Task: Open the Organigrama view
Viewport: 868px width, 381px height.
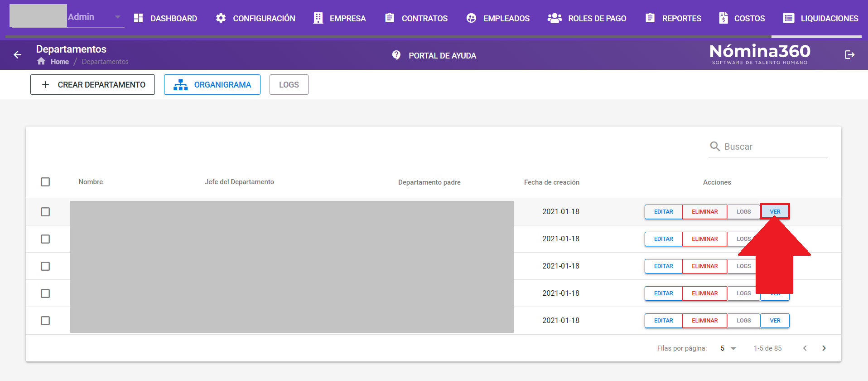Action: point(212,85)
